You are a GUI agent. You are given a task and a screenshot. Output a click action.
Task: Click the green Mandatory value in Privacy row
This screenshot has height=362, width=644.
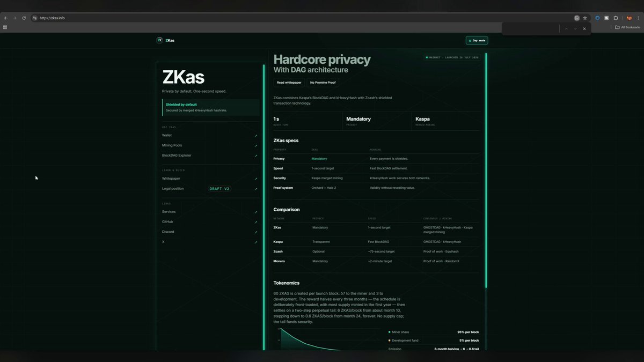pyautogui.click(x=319, y=159)
